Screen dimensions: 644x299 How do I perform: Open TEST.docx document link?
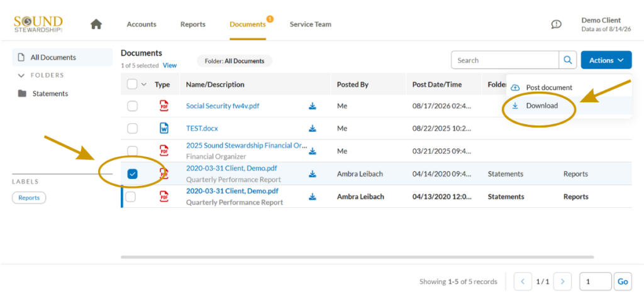(202, 128)
